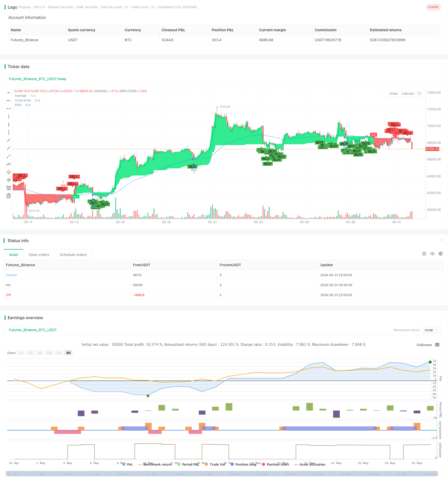Image resolution: width=448 pixels, height=484 pixels.
Task: Click the Current margin value 6886.98
Action: click(266, 40)
